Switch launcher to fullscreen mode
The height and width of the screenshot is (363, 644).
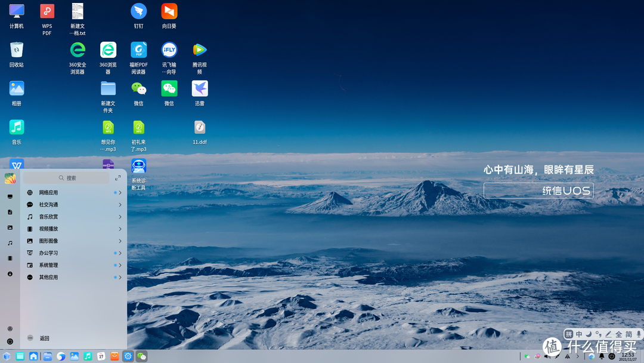[x=118, y=178]
